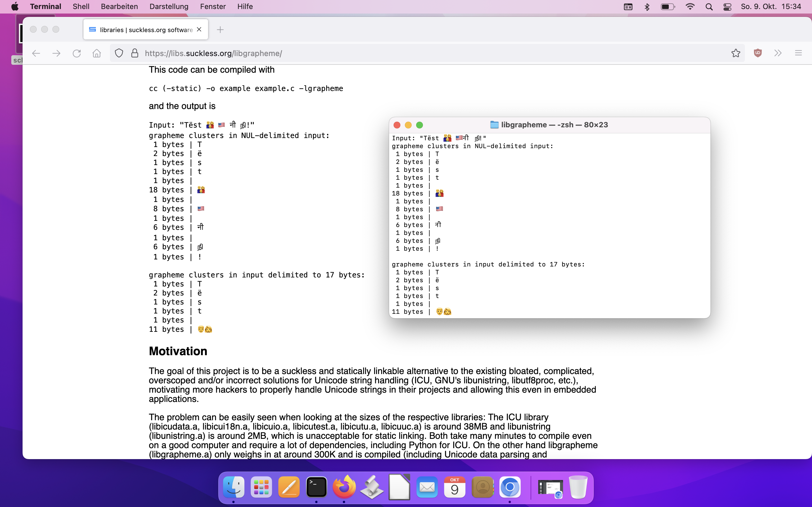Open the Mail app in Dock
This screenshot has height=507, width=812.
point(427,487)
